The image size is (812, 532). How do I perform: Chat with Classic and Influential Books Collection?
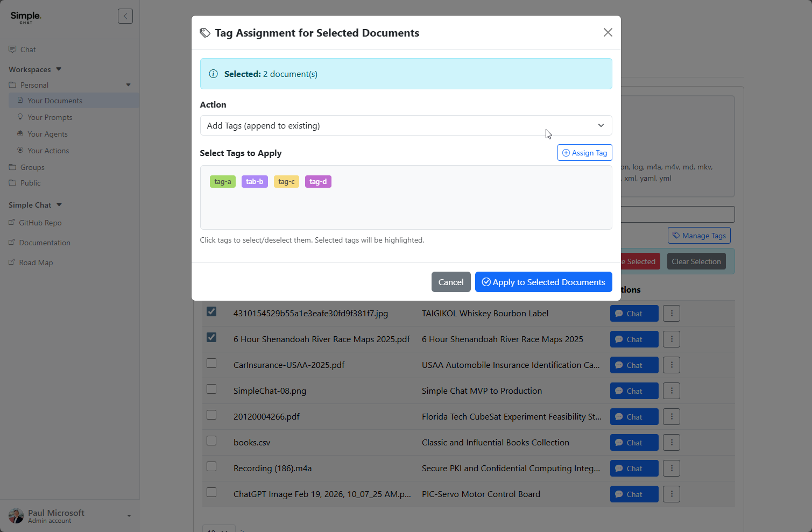(634, 443)
